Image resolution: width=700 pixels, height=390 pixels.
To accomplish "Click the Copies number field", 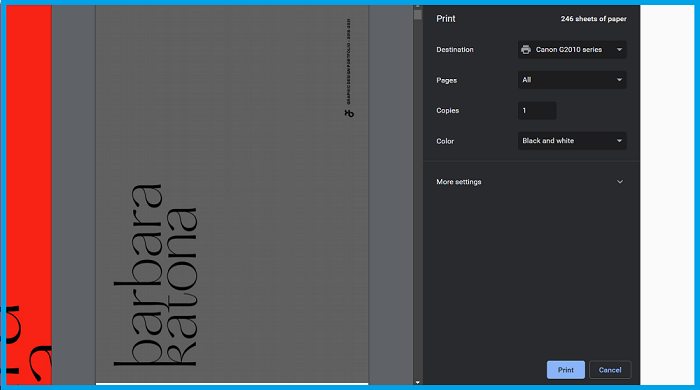I will coord(537,110).
